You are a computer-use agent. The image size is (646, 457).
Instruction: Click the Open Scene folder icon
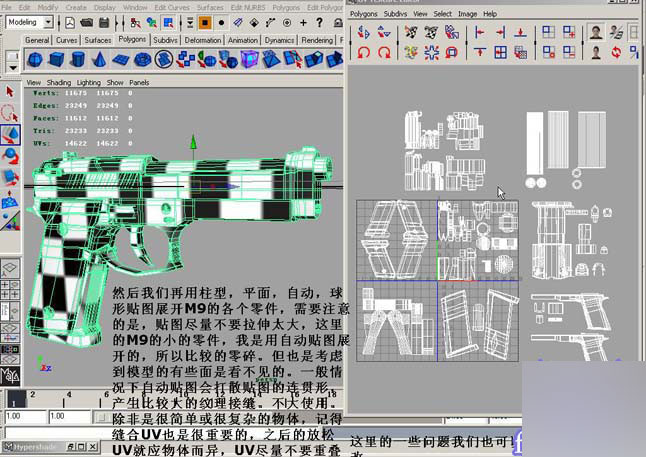[87, 23]
